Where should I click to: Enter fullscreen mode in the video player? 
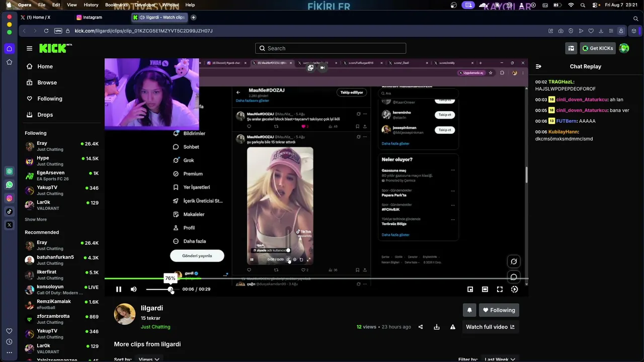(500, 289)
